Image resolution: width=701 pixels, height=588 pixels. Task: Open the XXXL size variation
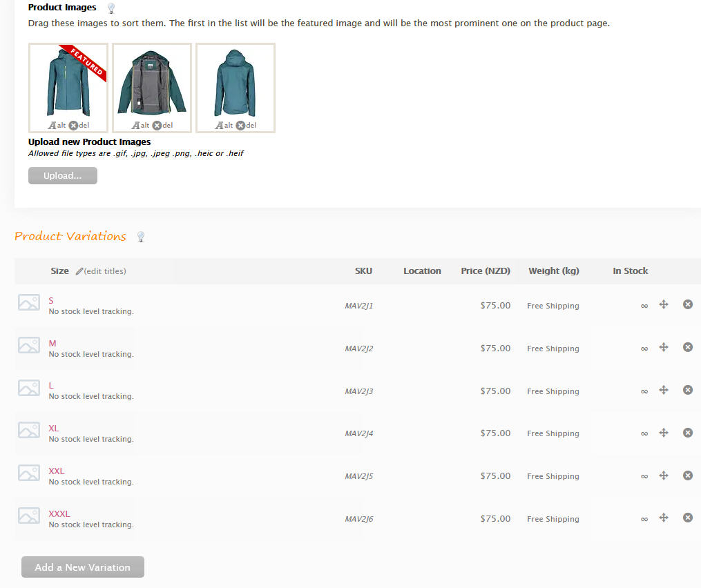pyautogui.click(x=59, y=514)
